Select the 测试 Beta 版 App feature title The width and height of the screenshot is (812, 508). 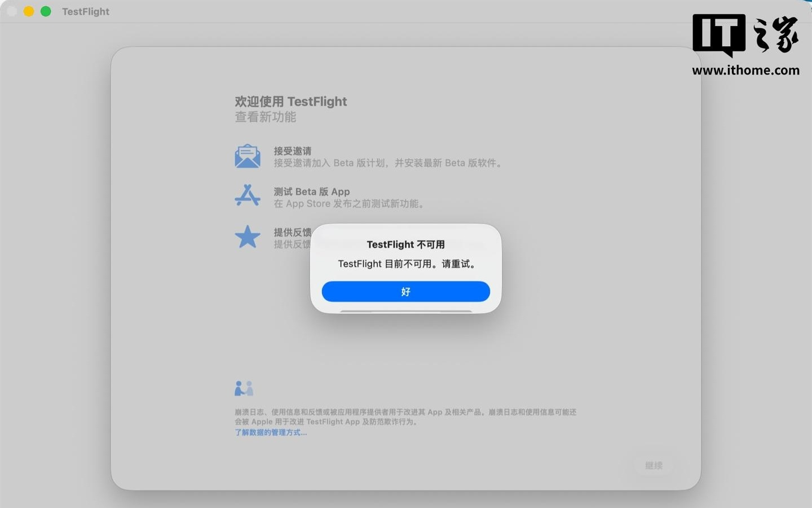point(311,191)
